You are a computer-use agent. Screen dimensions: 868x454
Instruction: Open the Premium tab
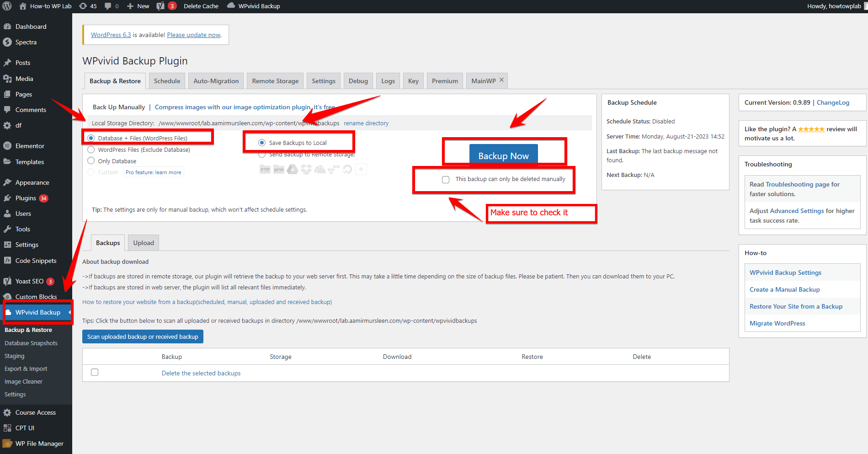[x=445, y=81]
